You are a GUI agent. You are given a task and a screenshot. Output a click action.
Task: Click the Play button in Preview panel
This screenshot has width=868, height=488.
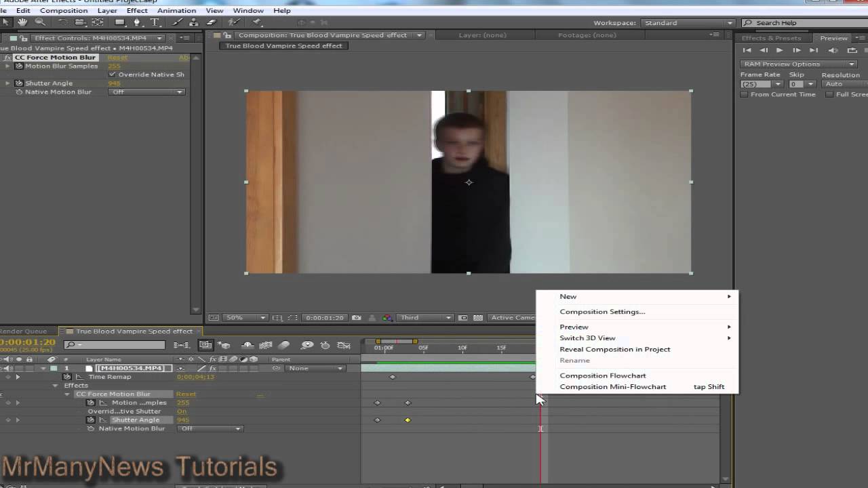coord(779,50)
